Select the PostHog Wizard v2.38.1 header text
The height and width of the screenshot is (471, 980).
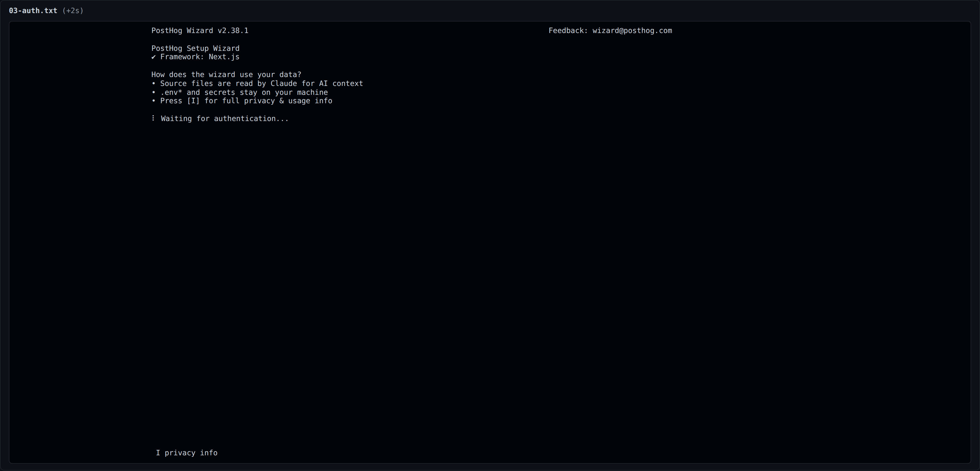coord(200,30)
